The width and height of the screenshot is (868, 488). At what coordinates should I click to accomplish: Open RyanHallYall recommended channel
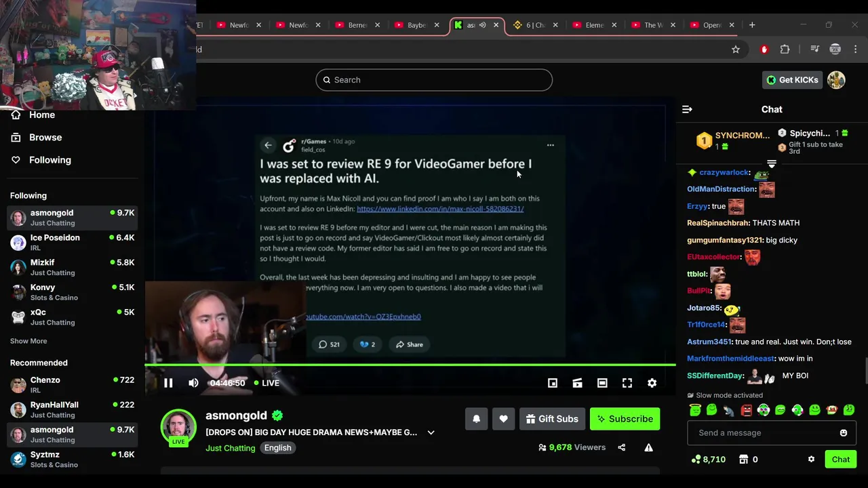coord(72,409)
